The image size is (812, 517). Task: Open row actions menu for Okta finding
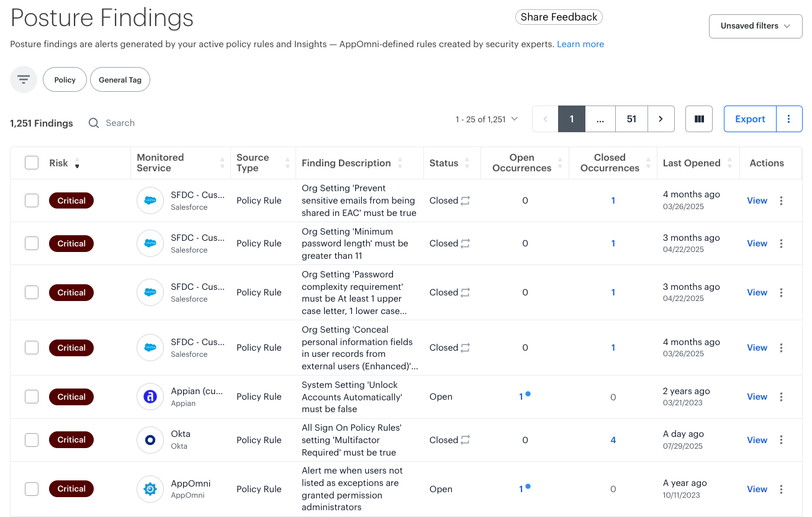[781, 440]
